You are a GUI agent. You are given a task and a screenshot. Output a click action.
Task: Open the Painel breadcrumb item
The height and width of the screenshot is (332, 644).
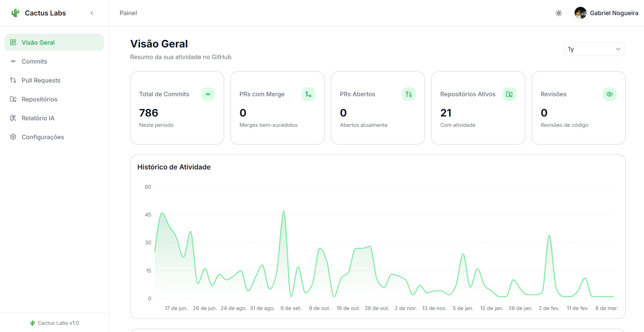click(128, 13)
